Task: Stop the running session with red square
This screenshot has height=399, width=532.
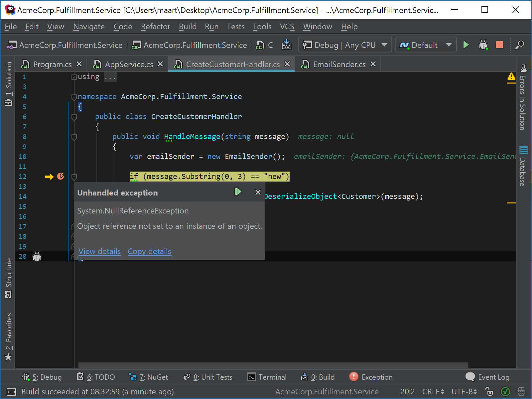Action: (499, 45)
